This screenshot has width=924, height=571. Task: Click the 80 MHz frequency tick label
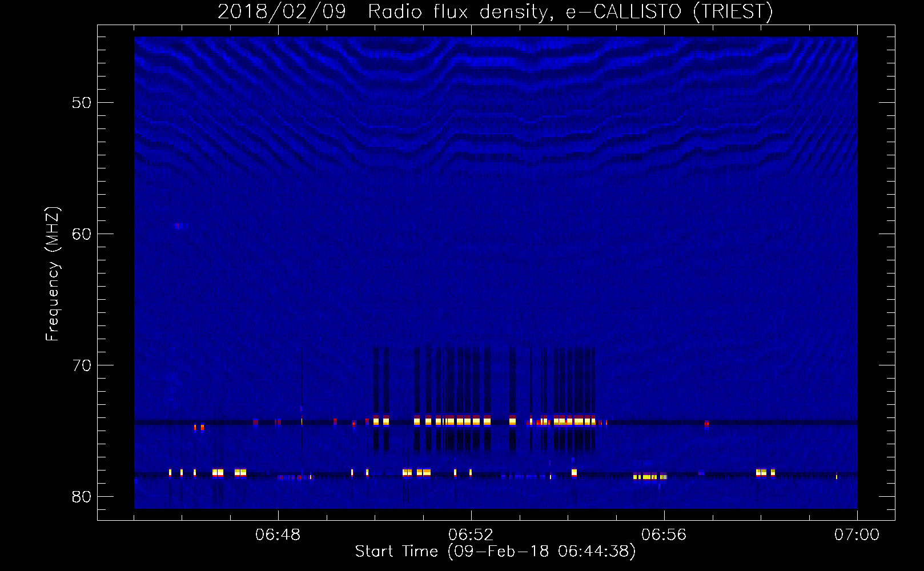click(x=82, y=497)
